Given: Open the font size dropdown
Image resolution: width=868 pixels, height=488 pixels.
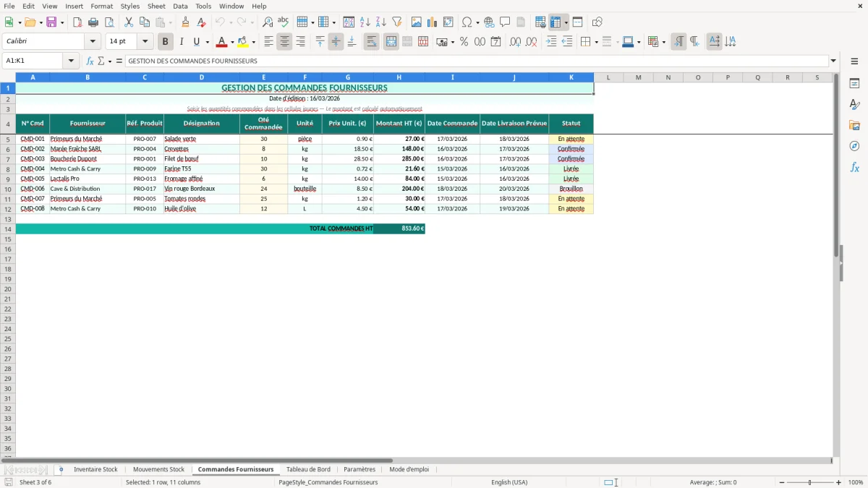Looking at the screenshot, I should pyautogui.click(x=145, y=42).
